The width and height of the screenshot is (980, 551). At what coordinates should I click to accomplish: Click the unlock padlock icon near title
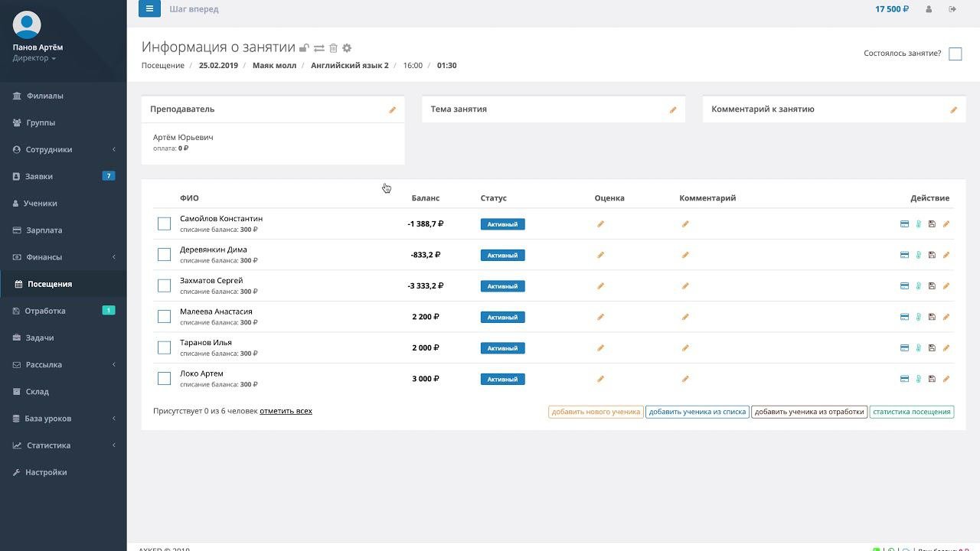(x=304, y=48)
